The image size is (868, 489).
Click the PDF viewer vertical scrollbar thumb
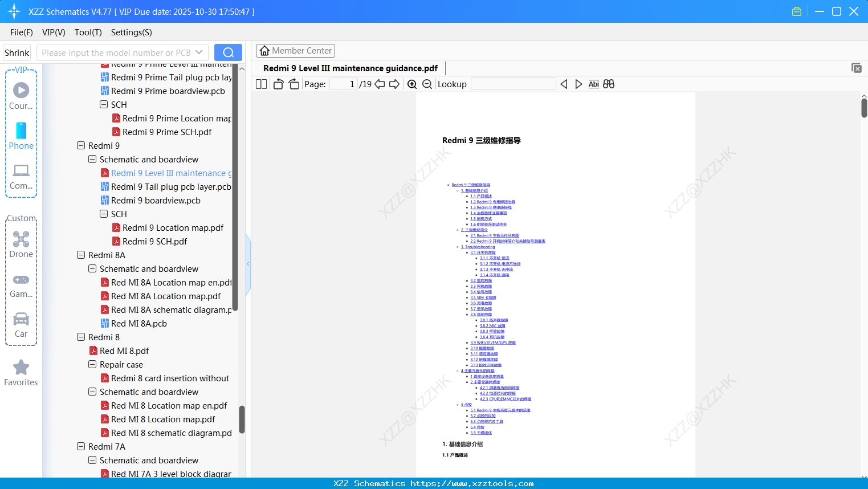point(864,108)
